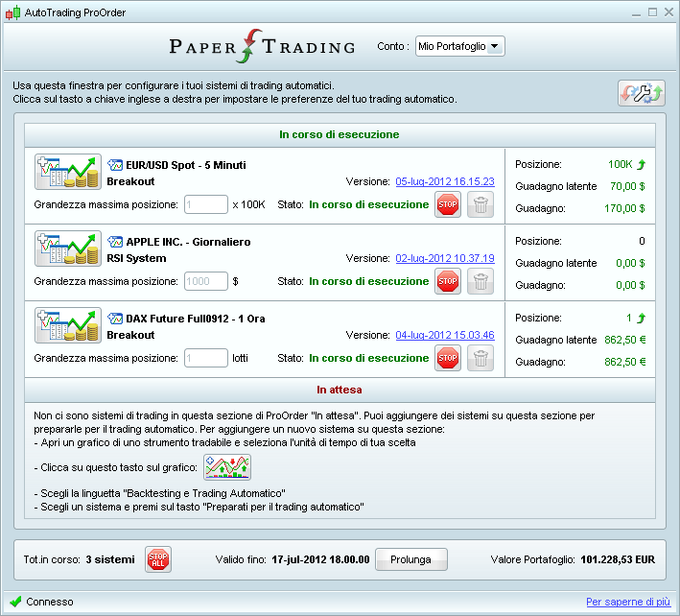The image size is (680, 616).
Task: Maximize the AutoTrading ProOrder window
Action: pos(653,12)
